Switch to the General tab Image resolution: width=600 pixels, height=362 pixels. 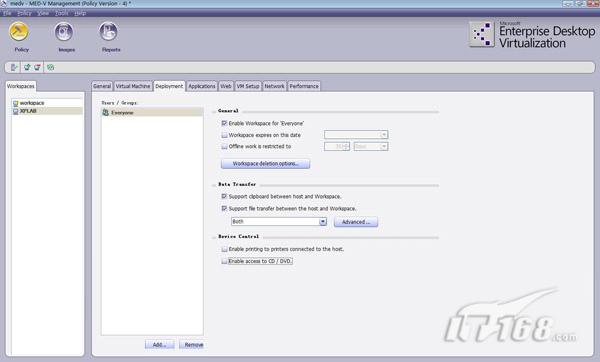[102, 86]
